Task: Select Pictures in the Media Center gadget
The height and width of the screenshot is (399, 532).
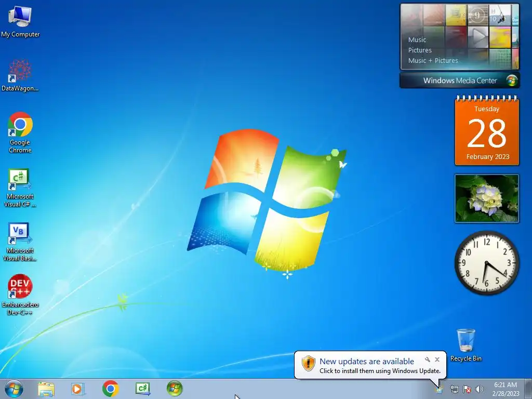Action: (420, 50)
